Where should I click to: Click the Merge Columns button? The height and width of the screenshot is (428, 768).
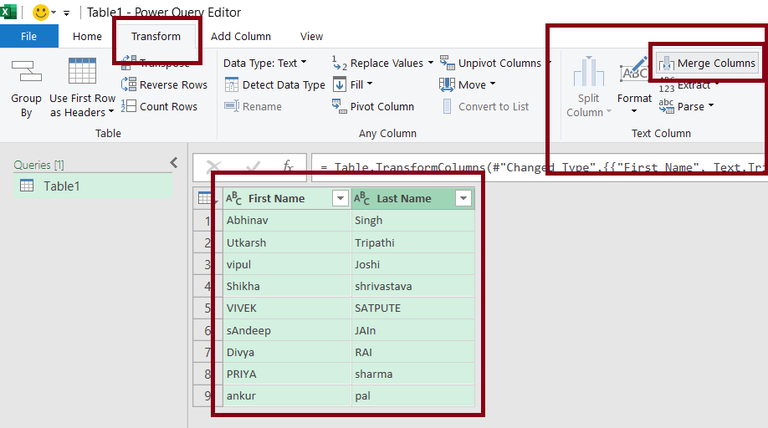pos(708,63)
